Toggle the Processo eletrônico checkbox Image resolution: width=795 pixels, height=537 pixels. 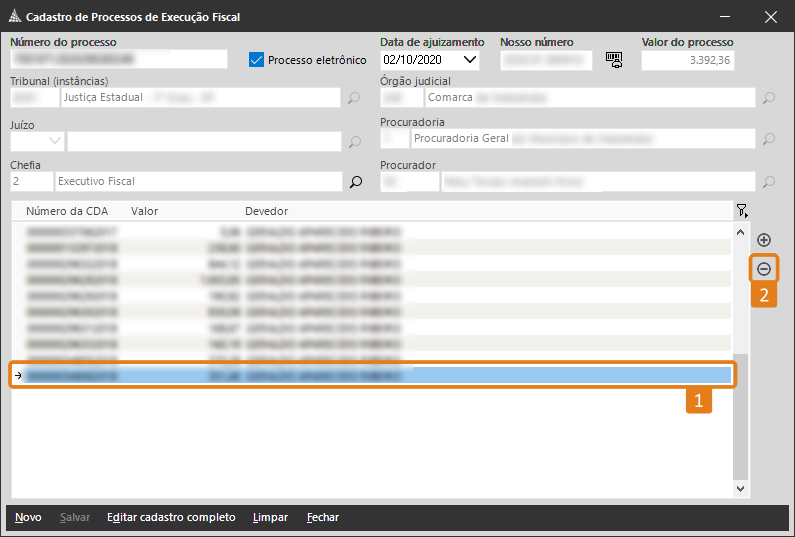click(x=256, y=60)
